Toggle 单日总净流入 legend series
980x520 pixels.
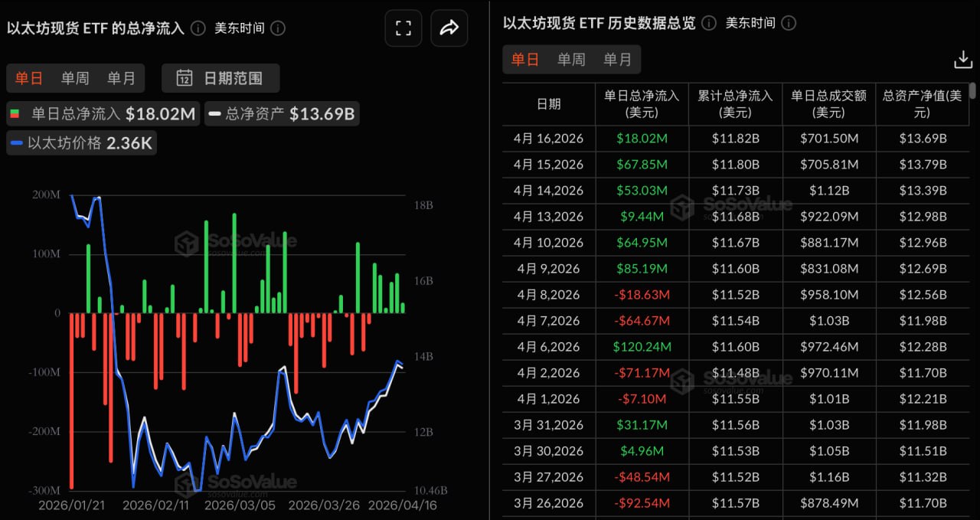[x=103, y=114]
